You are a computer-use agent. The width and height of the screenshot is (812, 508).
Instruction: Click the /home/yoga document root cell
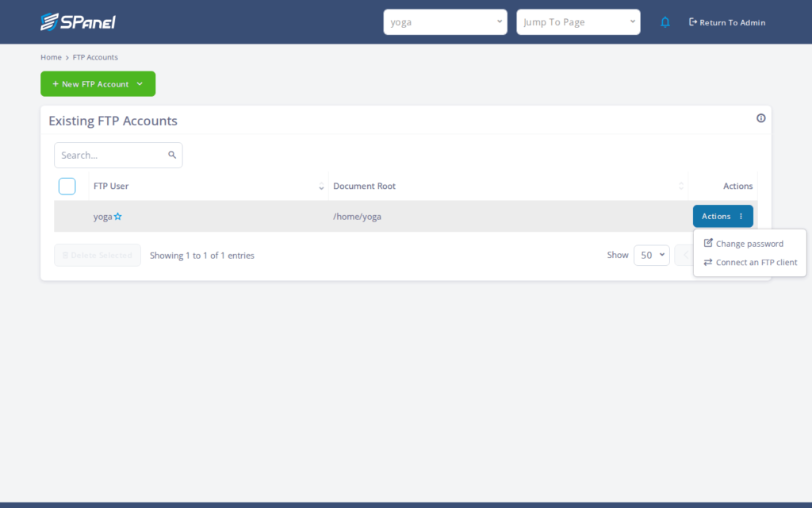(508, 216)
